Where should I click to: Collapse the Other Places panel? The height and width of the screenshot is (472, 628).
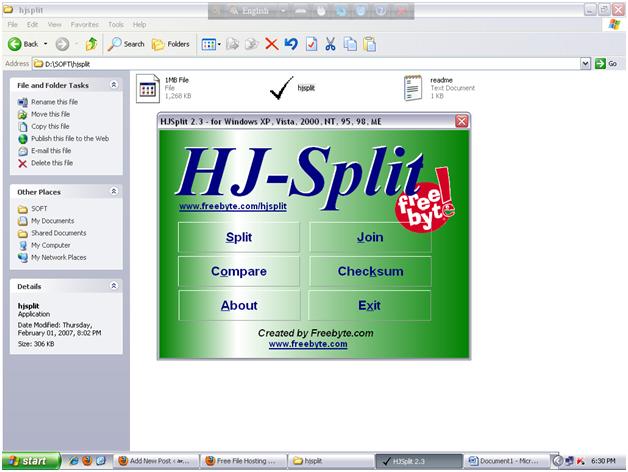[113, 191]
